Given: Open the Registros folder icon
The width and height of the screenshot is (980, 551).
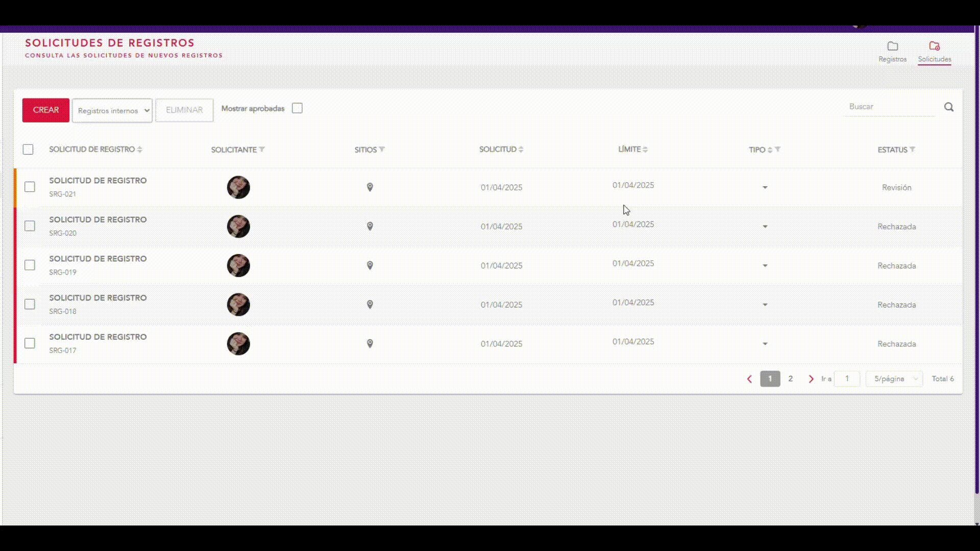Looking at the screenshot, I should (x=892, y=47).
